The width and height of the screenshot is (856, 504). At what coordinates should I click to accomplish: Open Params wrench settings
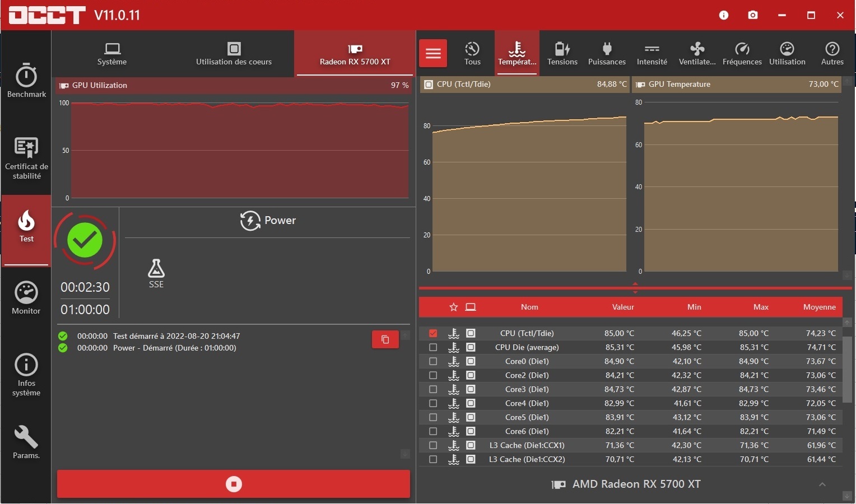point(26,442)
